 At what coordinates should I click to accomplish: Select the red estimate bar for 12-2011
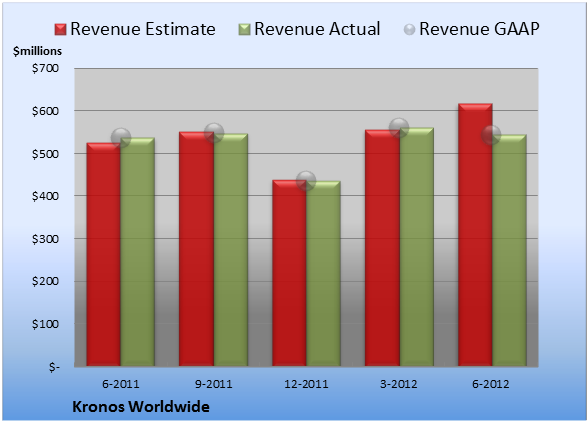click(x=290, y=273)
